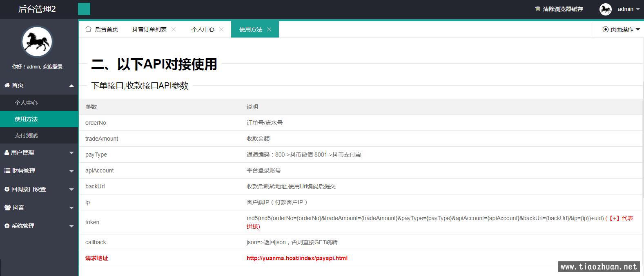Click the admin horse avatar in header
The width and height of the screenshot is (644, 276).
[605, 9]
